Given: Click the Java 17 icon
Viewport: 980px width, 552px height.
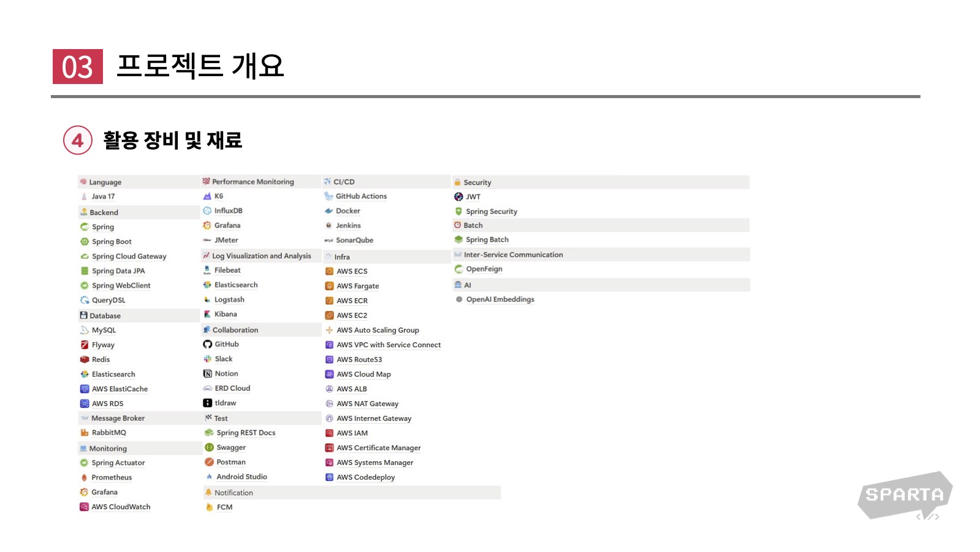Looking at the screenshot, I should [x=84, y=197].
